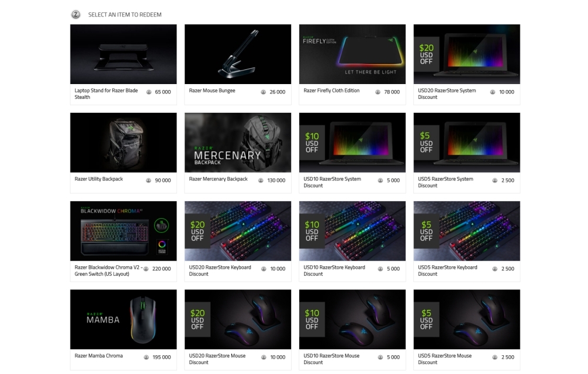Click the coin icon for Razer Firefly Cloth Edition
The width and height of the screenshot is (588, 374).
coord(377,92)
